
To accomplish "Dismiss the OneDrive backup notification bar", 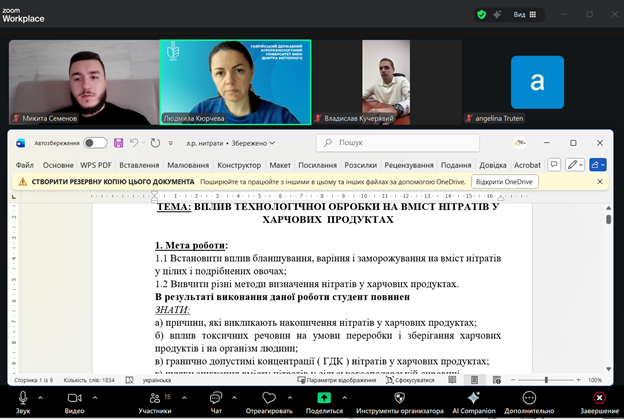I will click(600, 182).
